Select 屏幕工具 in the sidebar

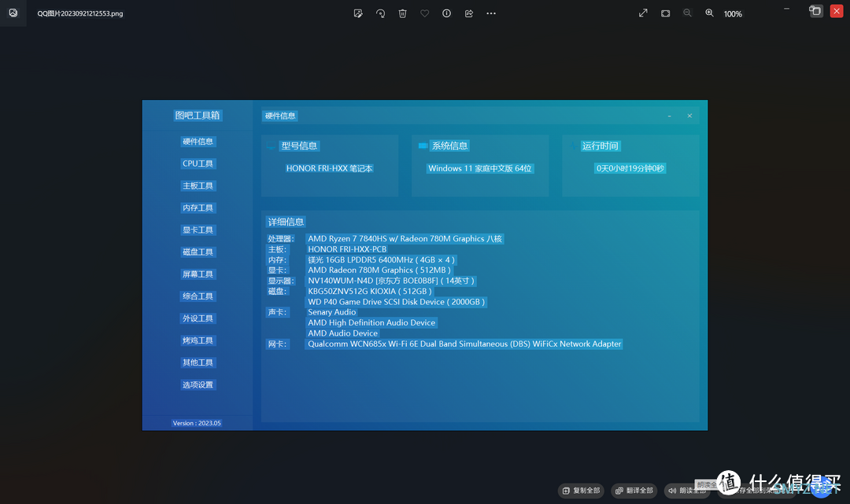(x=198, y=274)
